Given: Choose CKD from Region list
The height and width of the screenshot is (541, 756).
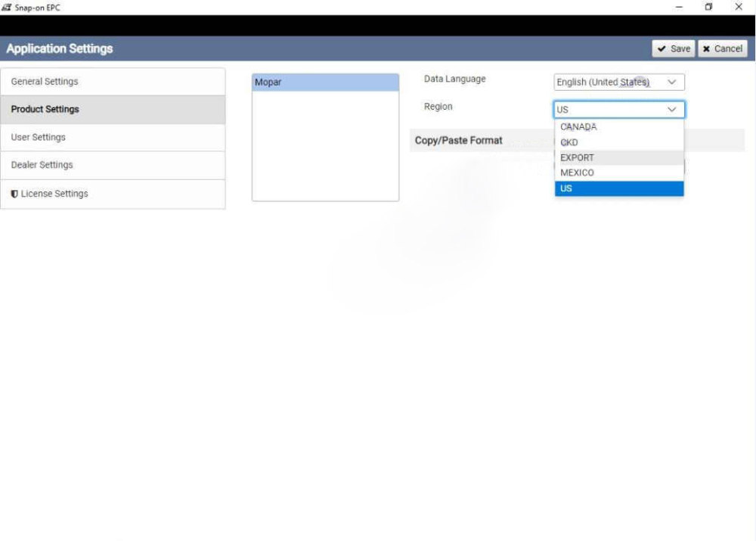Looking at the screenshot, I should [x=619, y=142].
